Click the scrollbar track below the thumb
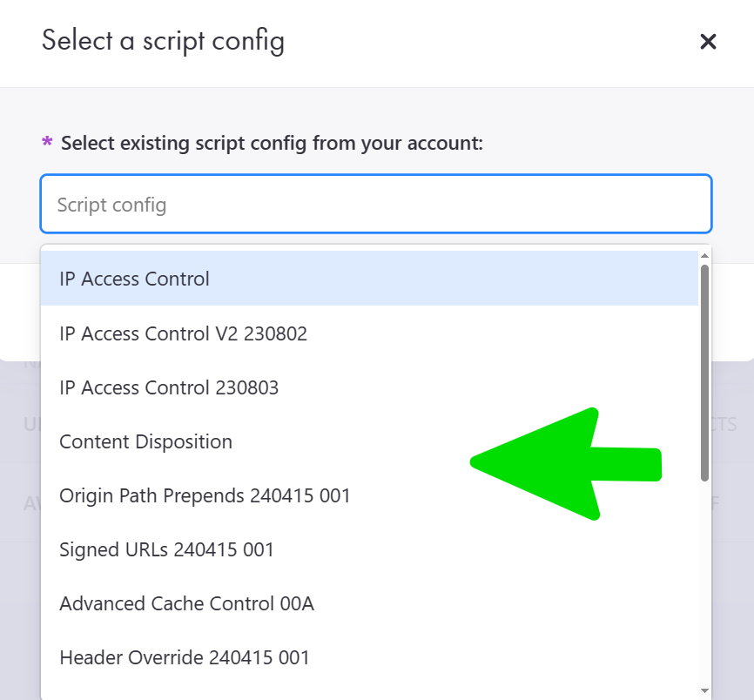The image size is (754, 700). coord(704,583)
